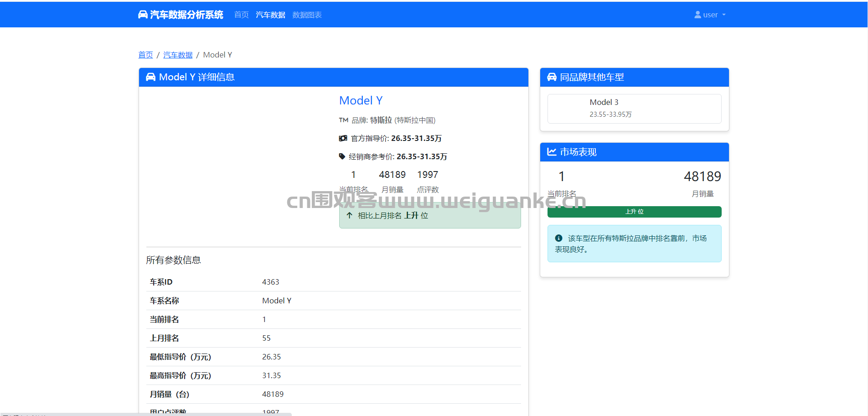Click the money icon beside 官方指导价
Image resolution: width=868 pixels, height=416 pixels.
(x=343, y=138)
